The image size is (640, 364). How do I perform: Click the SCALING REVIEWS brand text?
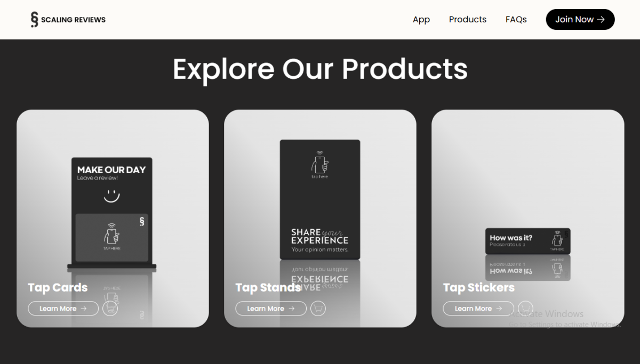coord(73,20)
